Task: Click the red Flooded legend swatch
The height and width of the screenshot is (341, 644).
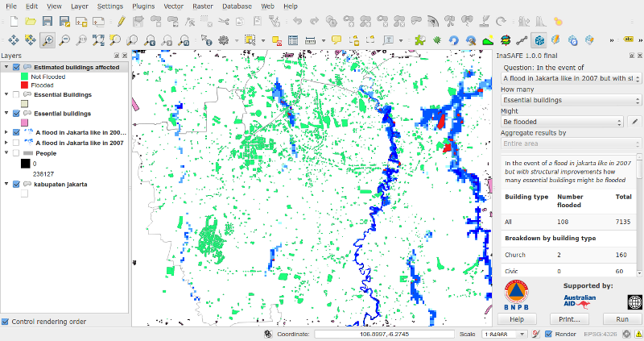Action: 24,85
